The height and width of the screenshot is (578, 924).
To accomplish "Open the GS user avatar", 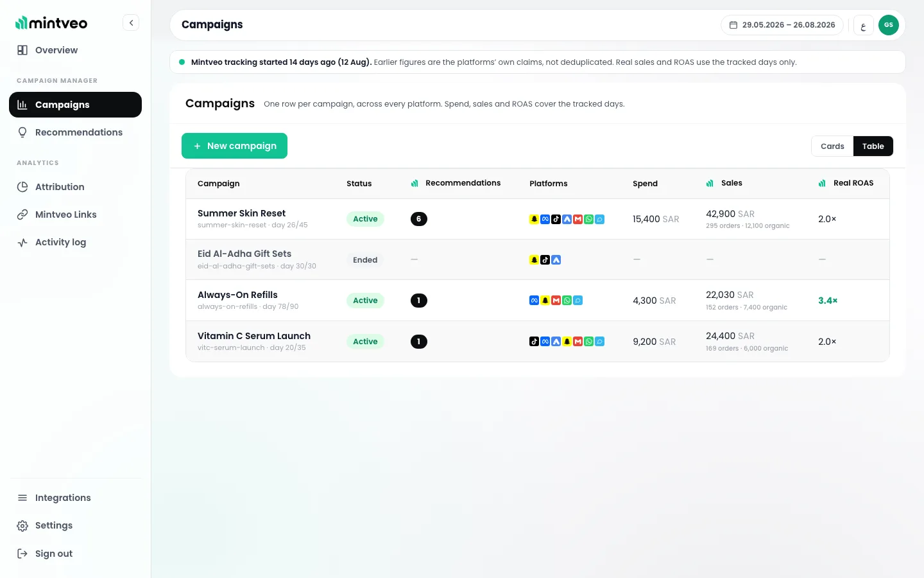I will [889, 25].
